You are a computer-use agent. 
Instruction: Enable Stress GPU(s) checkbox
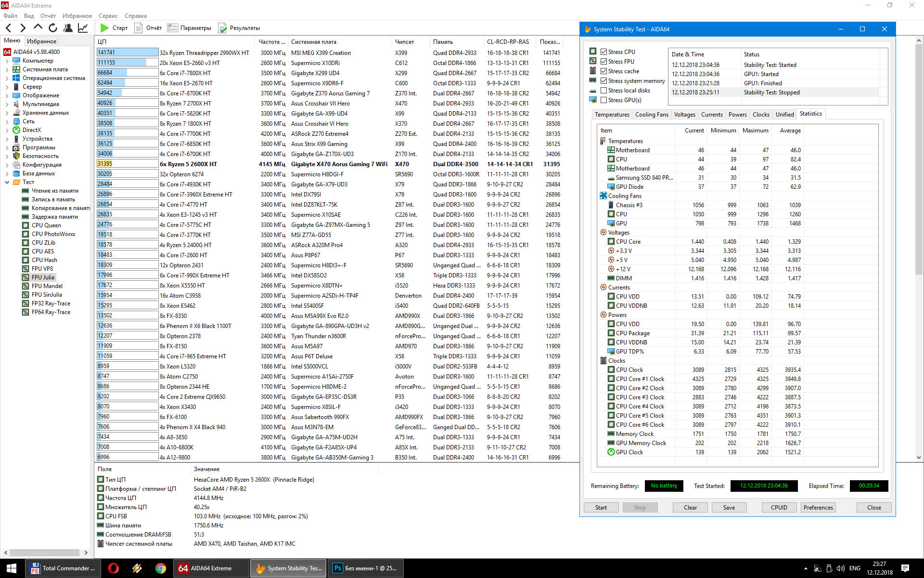603,100
